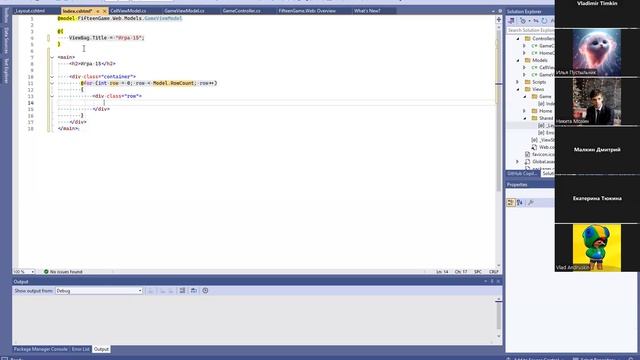Click the Output panel vertical scrollbar
Image resolution: width=640 pixels, height=360 pixels.
pos(499,318)
